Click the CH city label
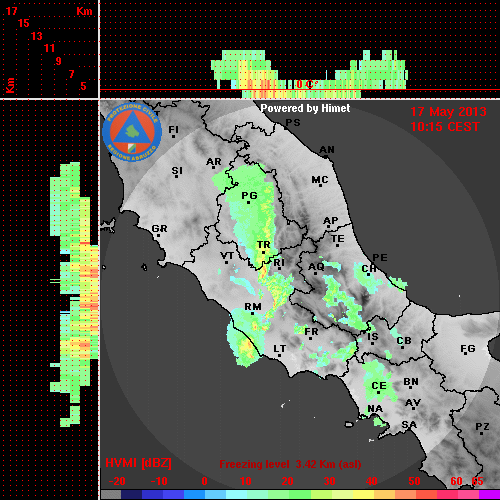Viewport: 500px width, 500px height. tap(369, 268)
